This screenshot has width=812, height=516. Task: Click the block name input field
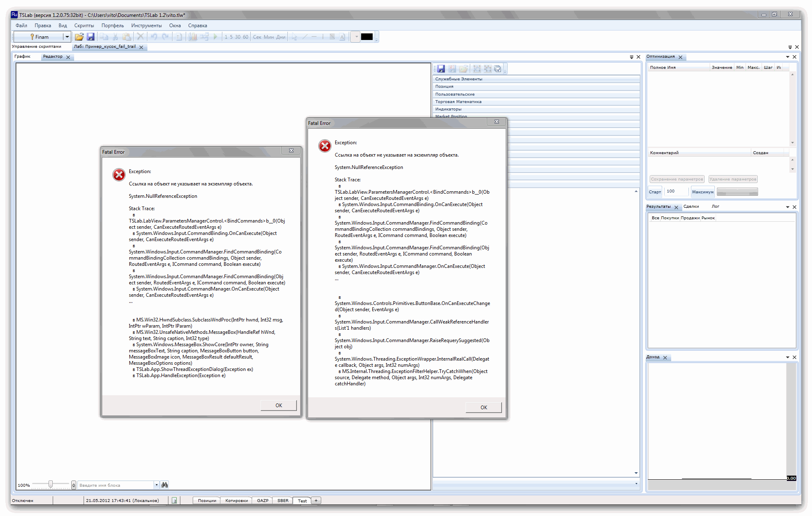[x=115, y=485]
